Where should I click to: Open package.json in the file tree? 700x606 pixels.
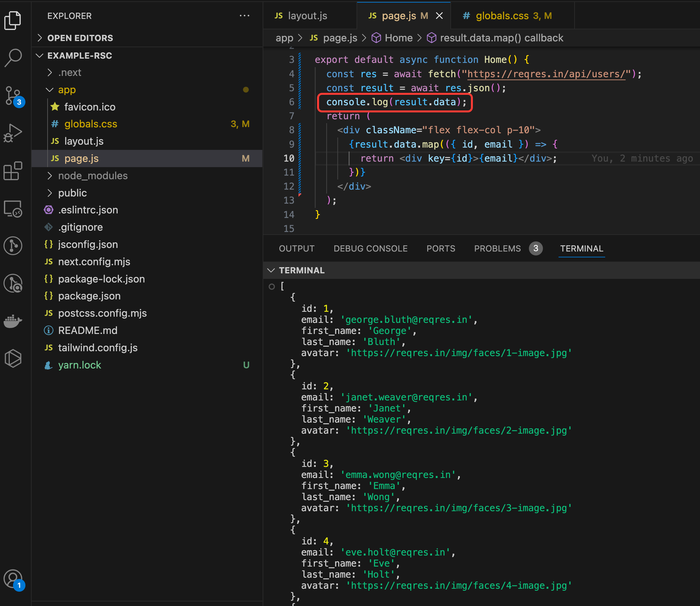point(89,296)
